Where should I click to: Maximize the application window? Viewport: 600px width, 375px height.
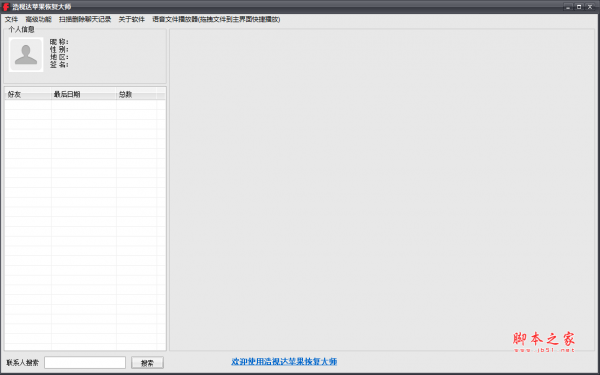[x=579, y=7]
